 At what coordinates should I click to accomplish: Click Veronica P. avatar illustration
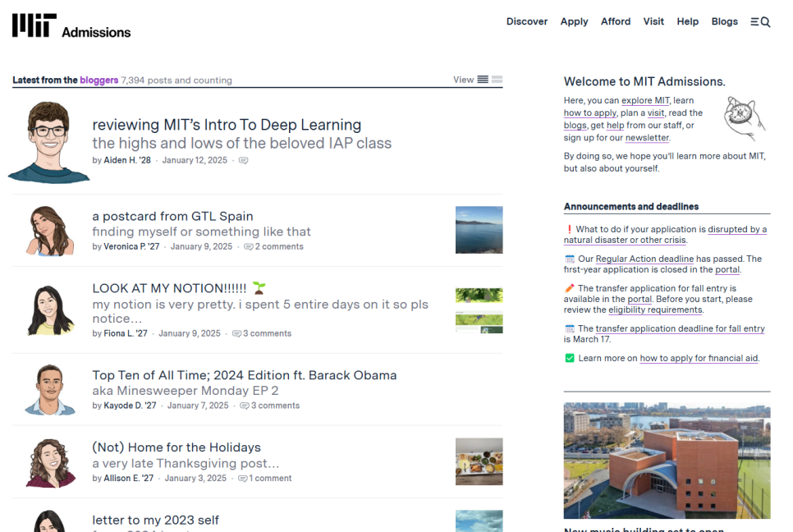pos(49,231)
